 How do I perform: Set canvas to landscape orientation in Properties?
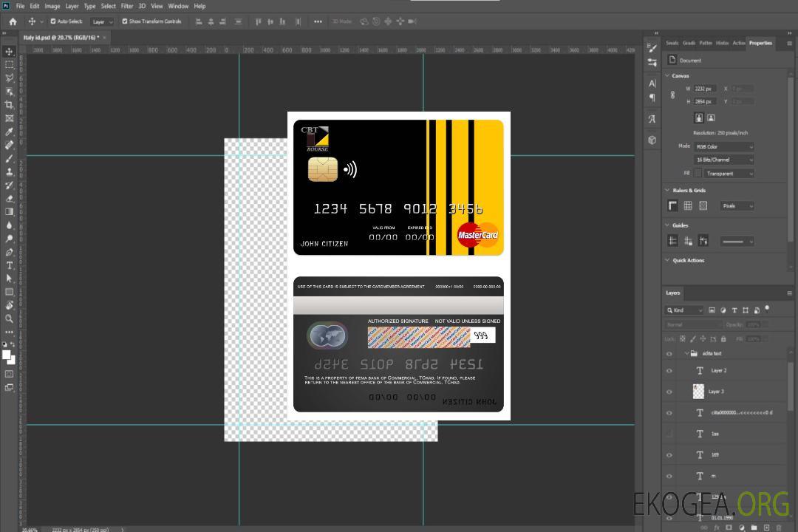(711, 117)
